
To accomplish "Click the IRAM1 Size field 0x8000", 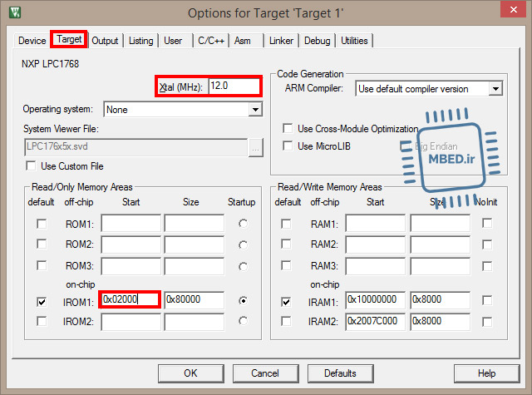I will click(441, 299).
